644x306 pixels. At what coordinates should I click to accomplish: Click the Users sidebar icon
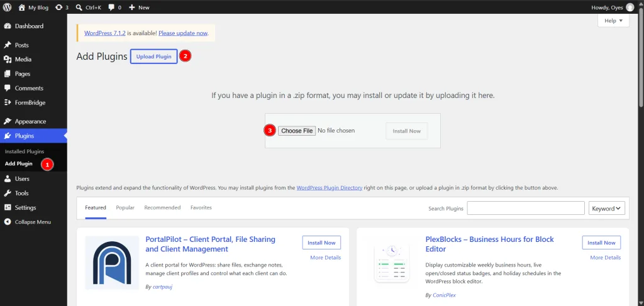point(8,179)
